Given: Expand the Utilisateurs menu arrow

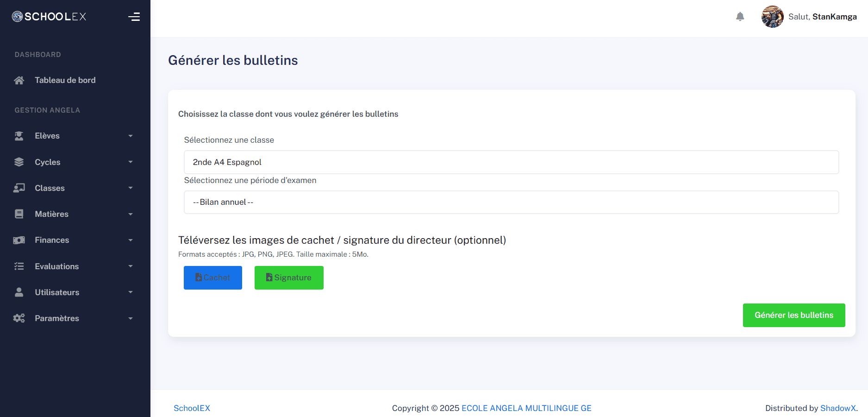Looking at the screenshot, I should coord(131,292).
